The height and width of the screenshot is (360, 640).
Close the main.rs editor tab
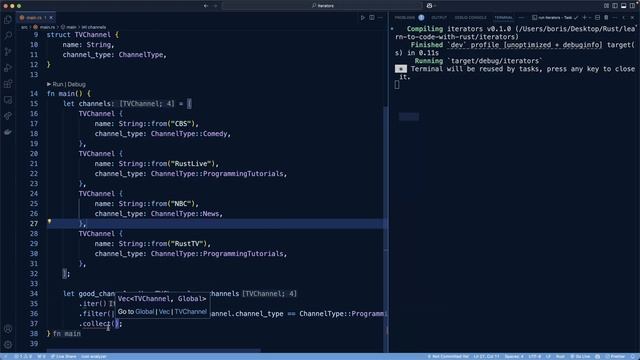51,18
